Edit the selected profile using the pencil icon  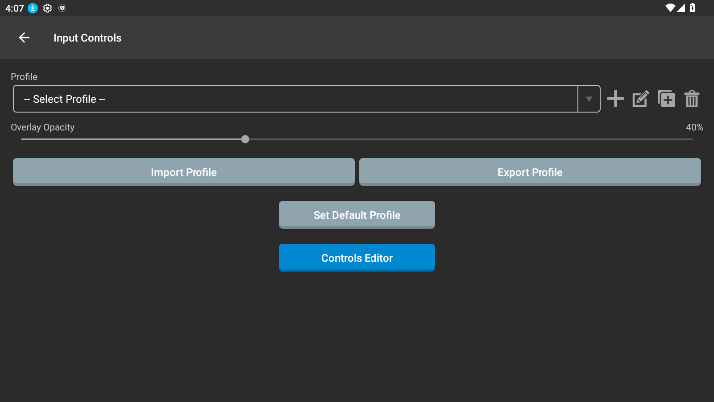641,99
